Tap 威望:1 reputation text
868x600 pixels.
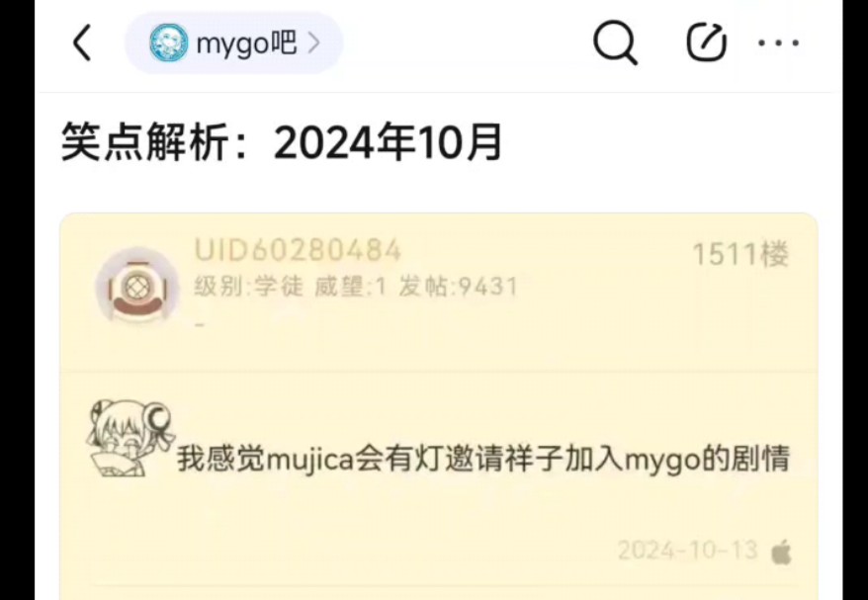(350, 287)
